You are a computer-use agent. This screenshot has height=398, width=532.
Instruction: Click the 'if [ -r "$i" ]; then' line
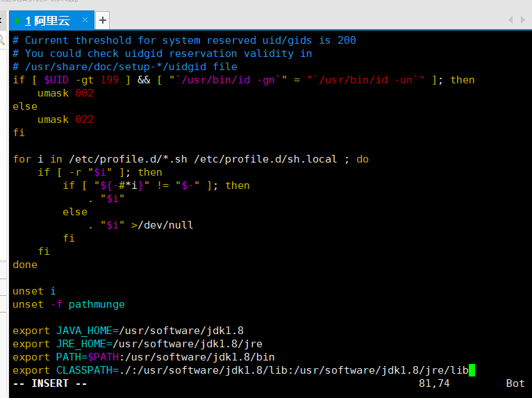tap(100, 172)
